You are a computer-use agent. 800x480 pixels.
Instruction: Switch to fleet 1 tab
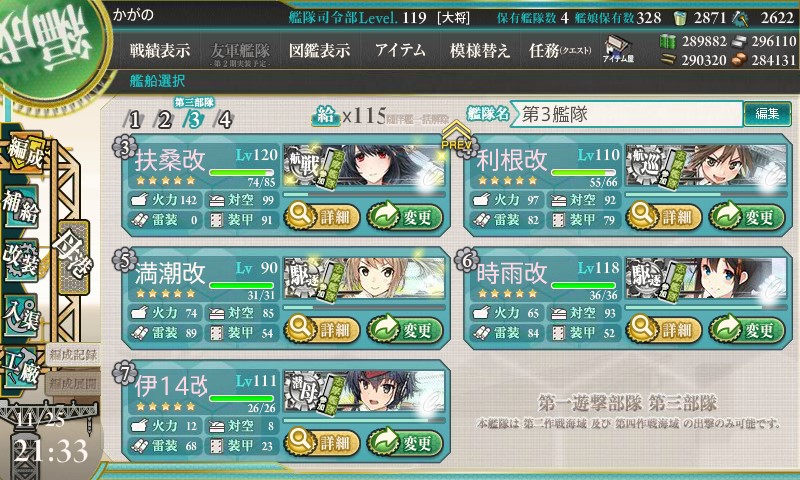(134, 120)
